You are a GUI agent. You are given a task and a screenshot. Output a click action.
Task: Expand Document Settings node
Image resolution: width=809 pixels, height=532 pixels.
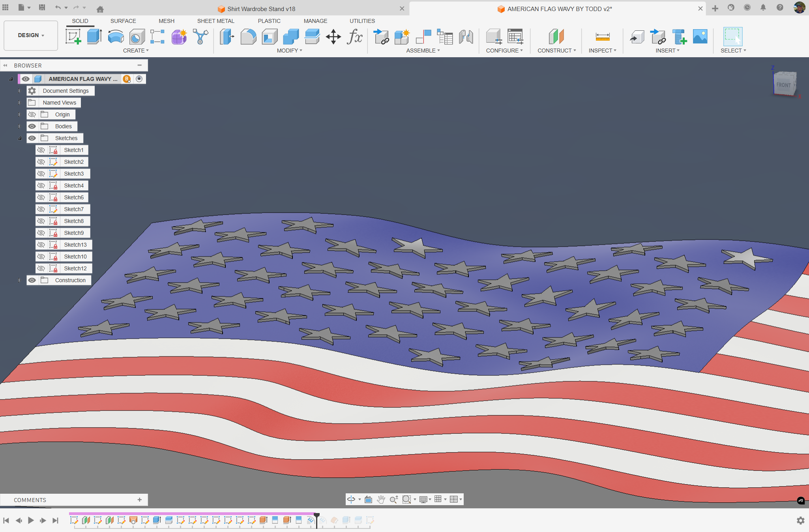(19, 91)
